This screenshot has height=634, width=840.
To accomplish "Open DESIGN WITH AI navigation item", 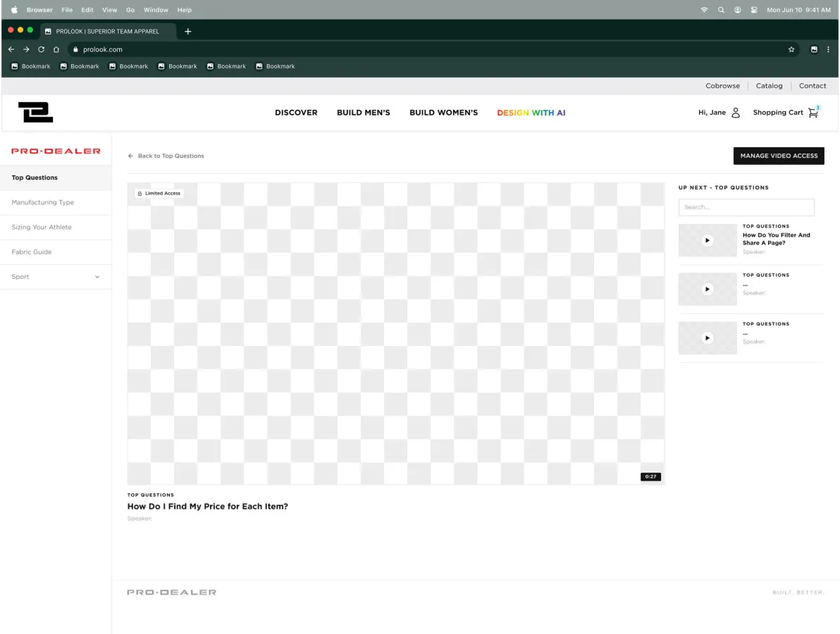I will [x=531, y=113].
